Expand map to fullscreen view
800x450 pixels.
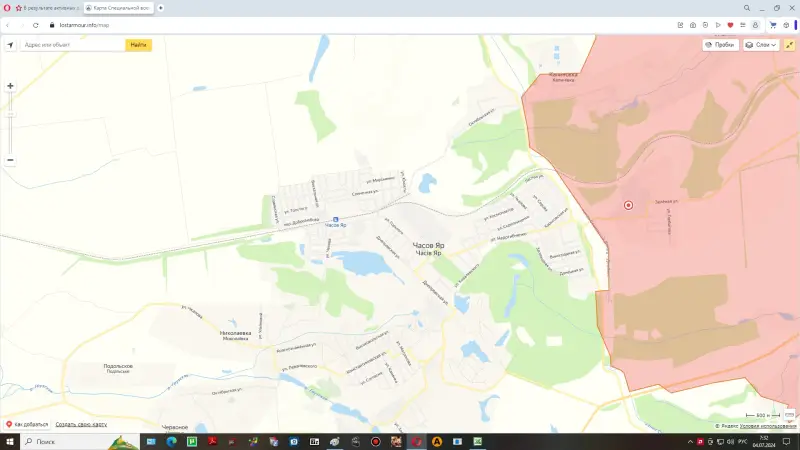click(789, 45)
